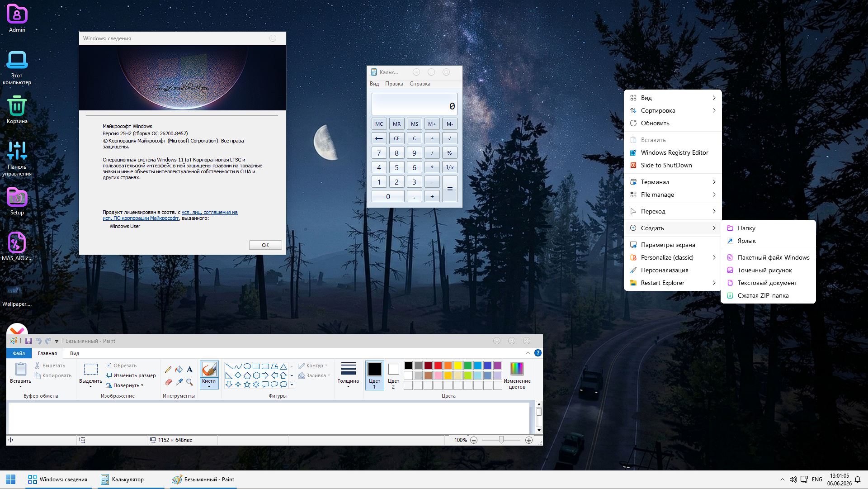Select the Color picker eyedropper tool

(179, 382)
